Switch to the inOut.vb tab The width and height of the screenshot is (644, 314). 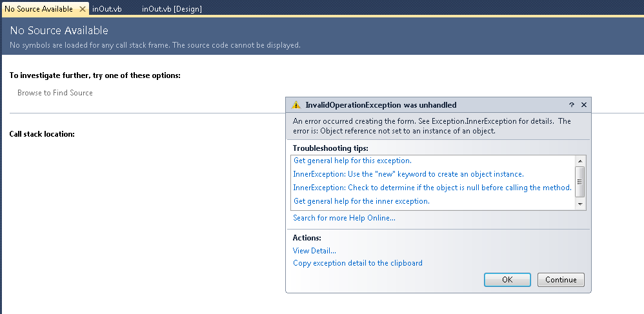[107, 9]
